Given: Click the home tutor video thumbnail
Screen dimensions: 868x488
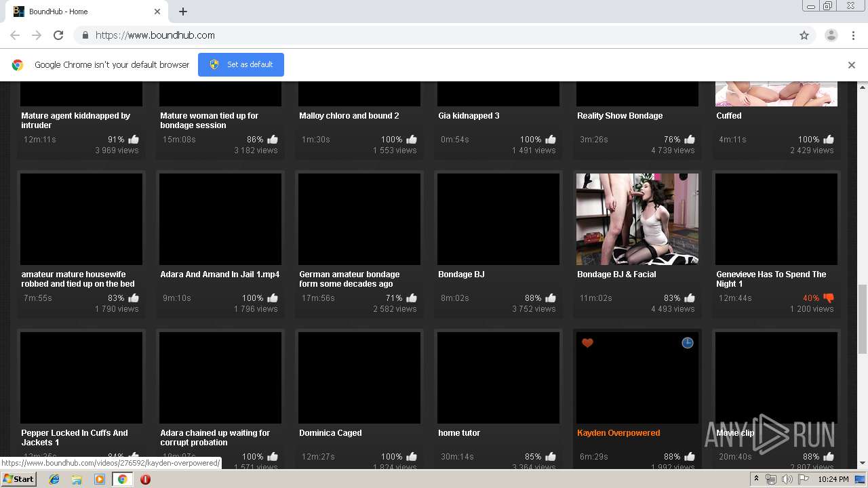Looking at the screenshot, I should 498,378.
